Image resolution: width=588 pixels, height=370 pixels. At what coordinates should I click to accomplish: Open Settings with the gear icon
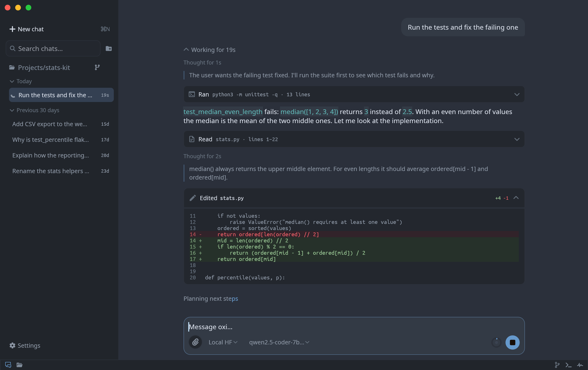point(12,345)
